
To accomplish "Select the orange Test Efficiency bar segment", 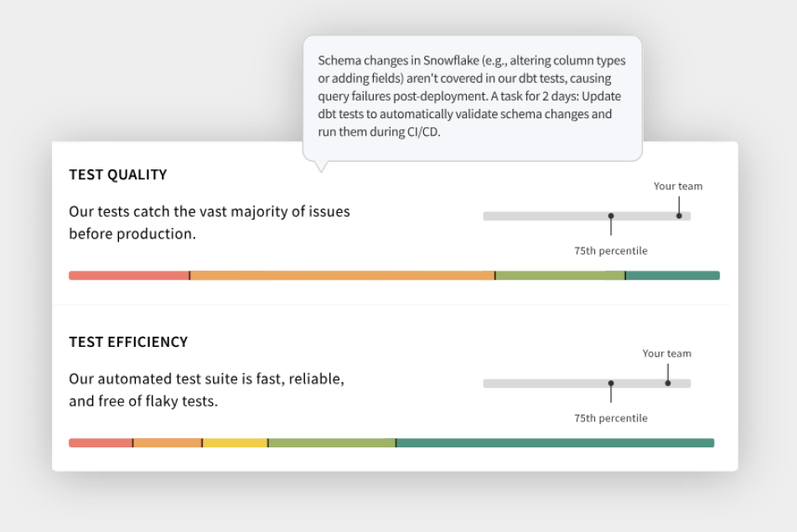I will click(x=168, y=443).
